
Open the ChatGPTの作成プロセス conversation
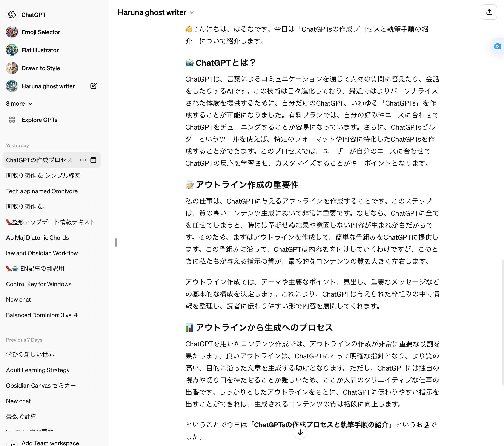39,160
